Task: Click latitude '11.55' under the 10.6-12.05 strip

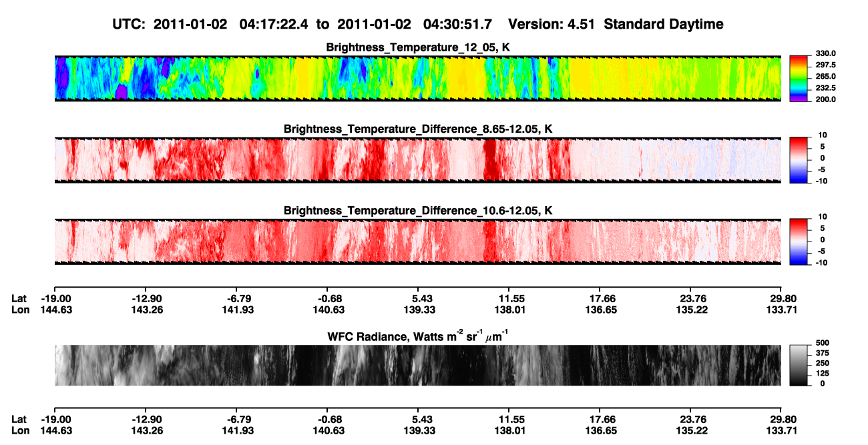Action: coord(509,298)
